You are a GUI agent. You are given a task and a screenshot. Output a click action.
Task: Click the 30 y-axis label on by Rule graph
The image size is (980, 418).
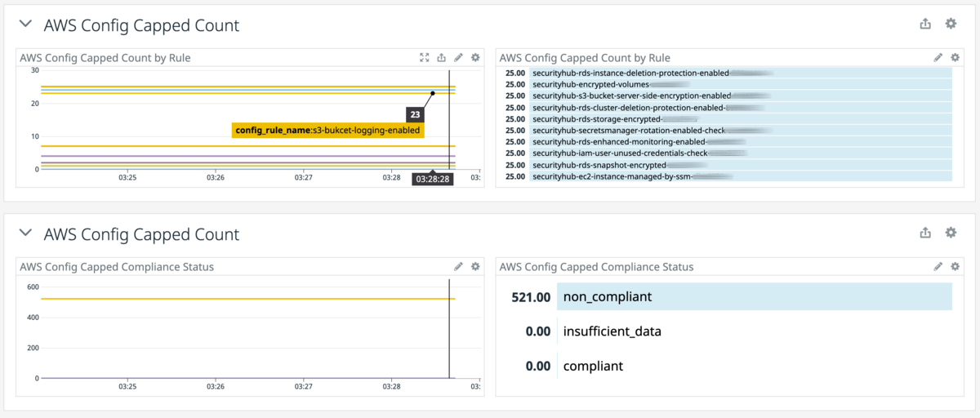click(35, 70)
